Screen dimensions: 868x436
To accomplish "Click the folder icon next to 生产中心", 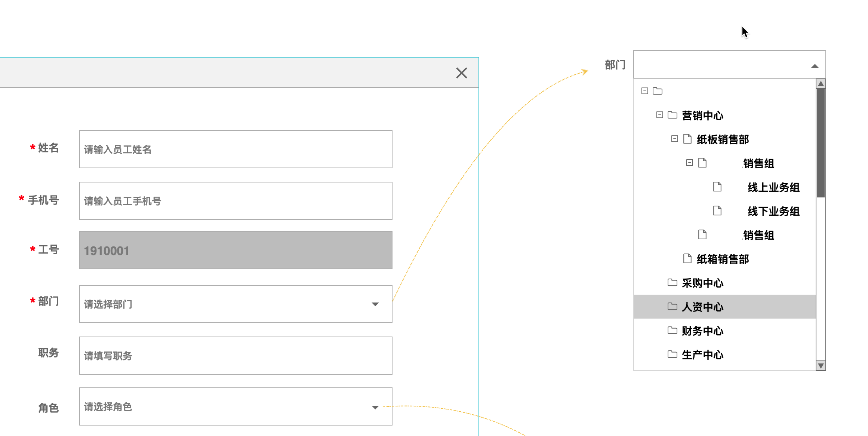I will (x=672, y=354).
